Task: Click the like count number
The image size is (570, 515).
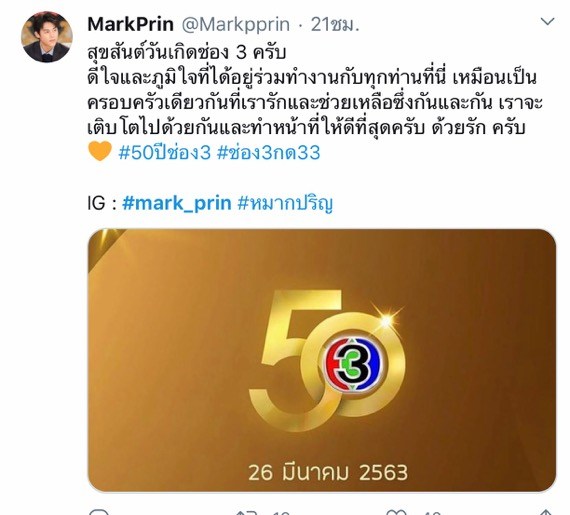Action: (433, 512)
